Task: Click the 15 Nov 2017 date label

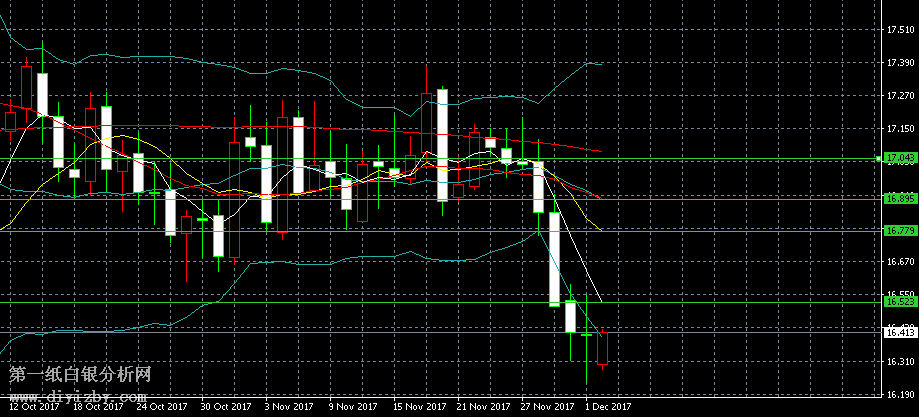Action: pyautogui.click(x=420, y=407)
